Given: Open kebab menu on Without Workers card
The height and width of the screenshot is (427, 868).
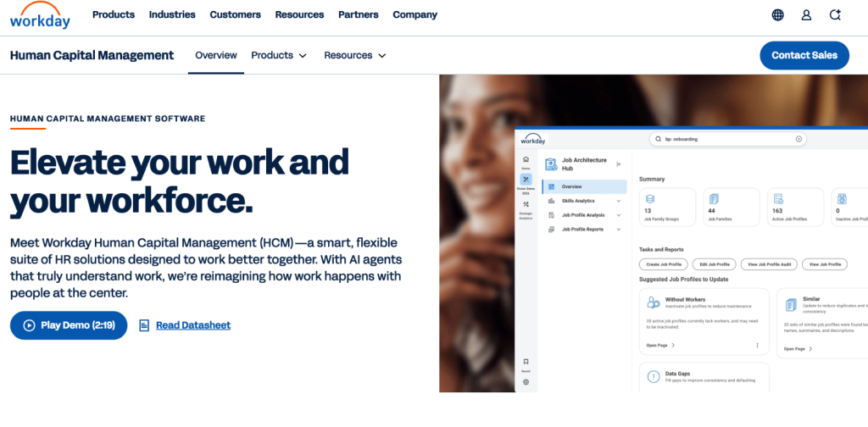Looking at the screenshot, I should pos(757,345).
